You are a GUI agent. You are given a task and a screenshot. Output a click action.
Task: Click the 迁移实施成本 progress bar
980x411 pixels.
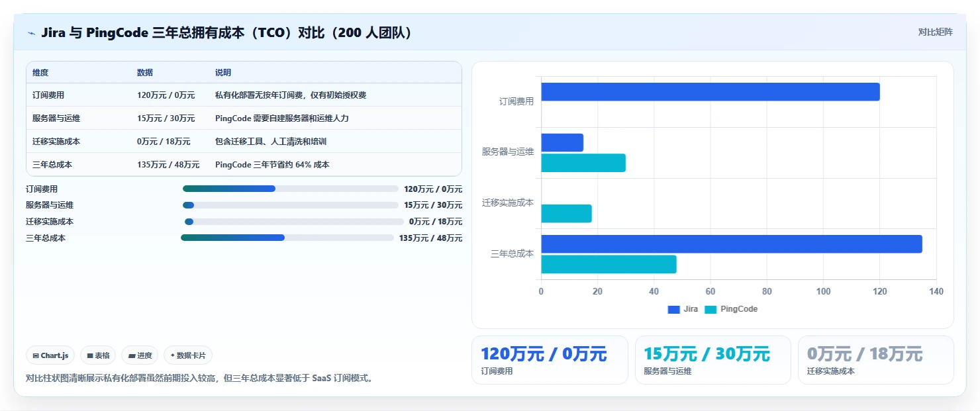(x=294, y=222)
